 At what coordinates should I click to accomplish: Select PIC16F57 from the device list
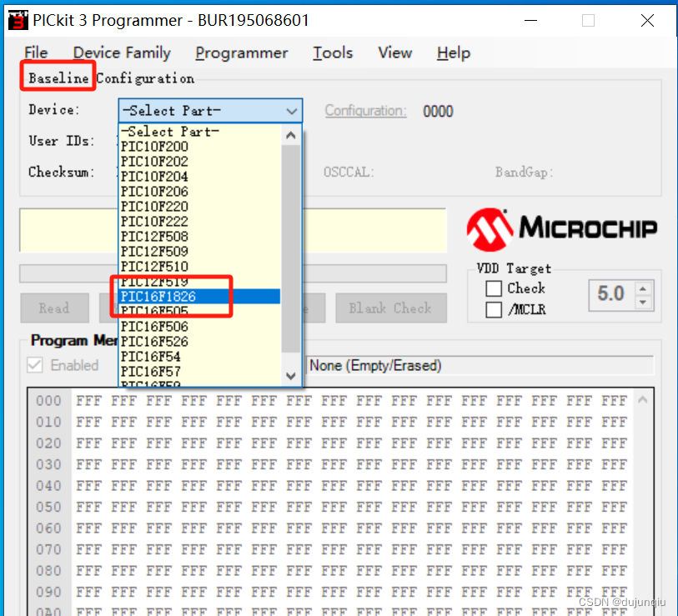200,372
